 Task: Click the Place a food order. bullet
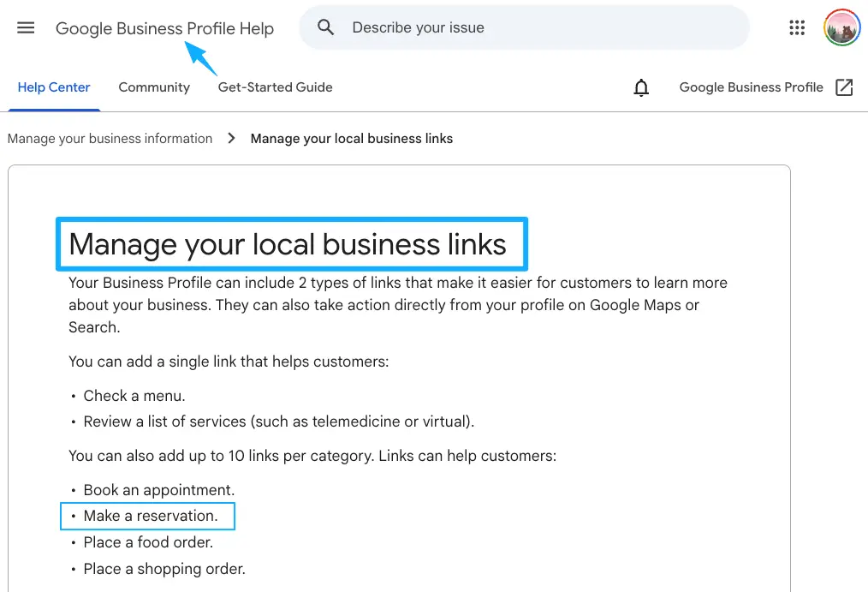pos(148,542)
